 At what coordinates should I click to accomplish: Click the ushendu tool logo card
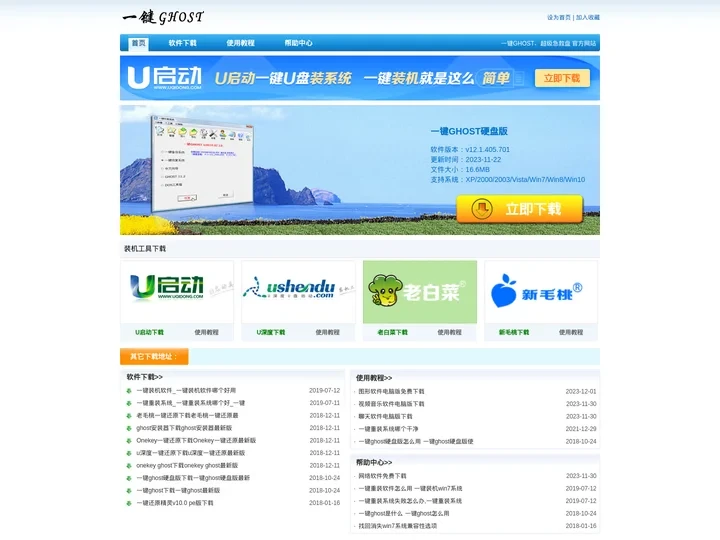point(298,292)
